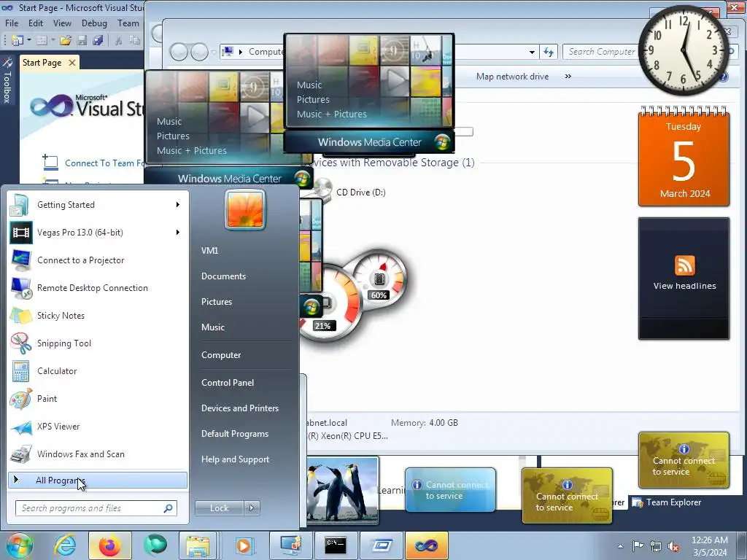This screenshot has width=747, height=560.
Task: Open the Toolbox side panel
Action: 7,81
